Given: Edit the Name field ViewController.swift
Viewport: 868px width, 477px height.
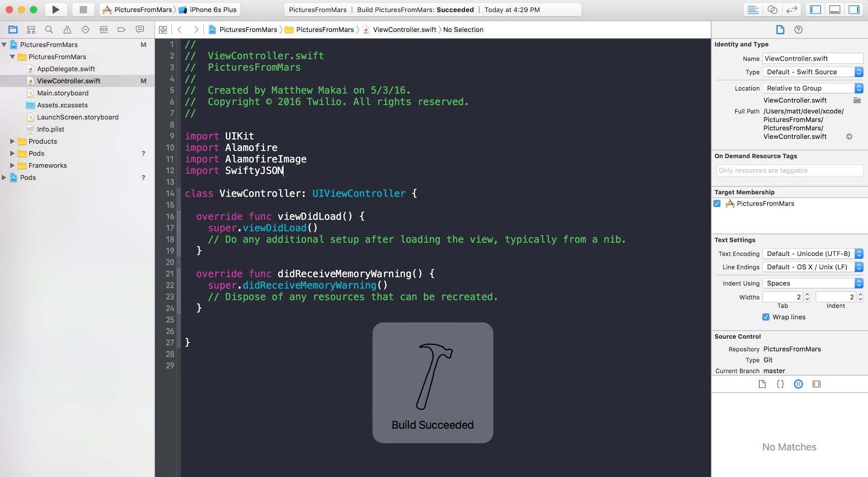Looking at the screenshot, I should coord(813,59).
